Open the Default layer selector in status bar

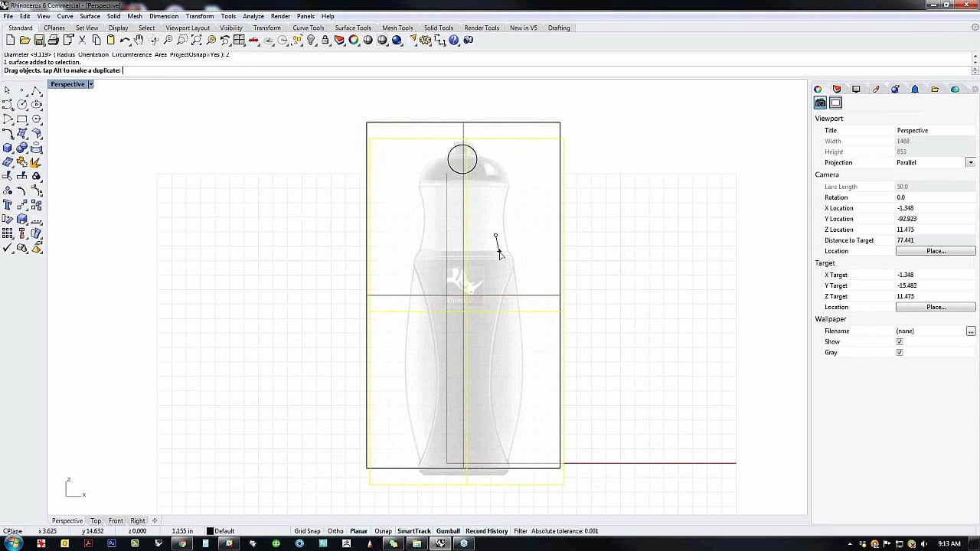(x=220, y=531)
